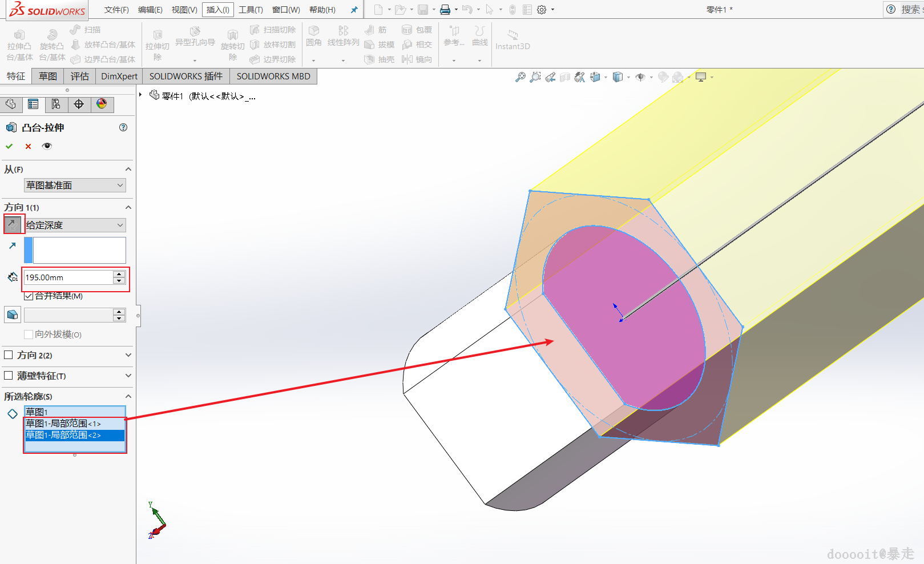The image size is (924, 564).
Task: Click the help icon in the extrude panel
Action: coord(123,127)
